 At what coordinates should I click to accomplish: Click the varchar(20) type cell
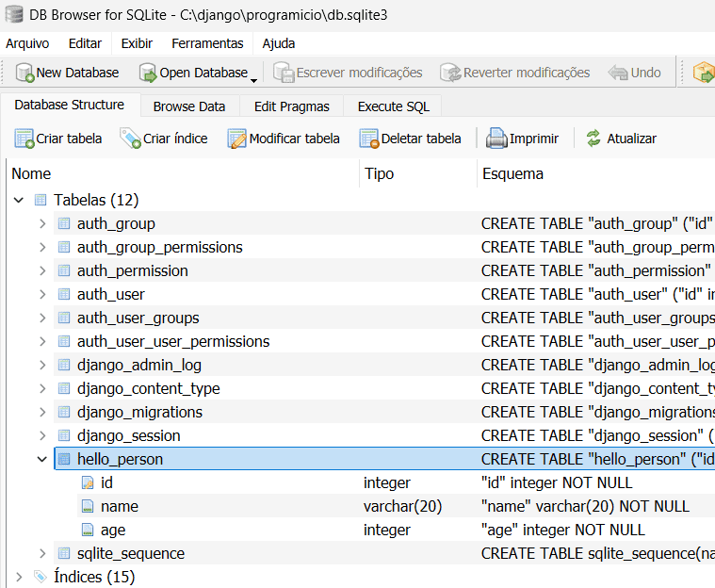[402, 506]
